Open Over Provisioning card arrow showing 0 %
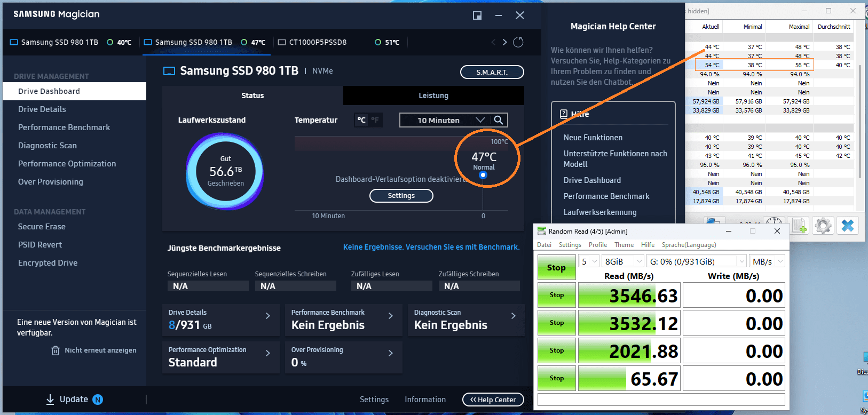 coord(390,353)
